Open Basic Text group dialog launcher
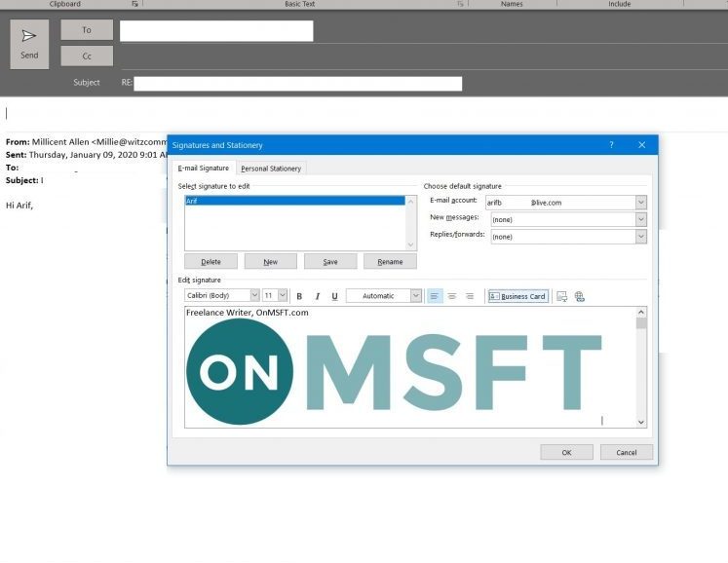The width and height of the screenshot is (728, 563). (x=460, y=4)
